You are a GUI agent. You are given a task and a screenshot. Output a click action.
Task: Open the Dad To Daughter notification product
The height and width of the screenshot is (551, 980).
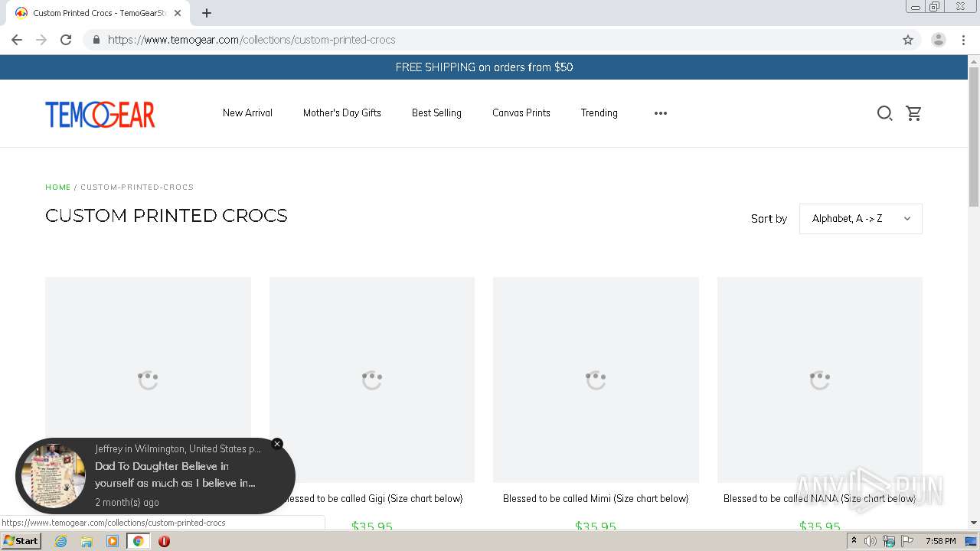pyautogui.click(x=175, y=474)
